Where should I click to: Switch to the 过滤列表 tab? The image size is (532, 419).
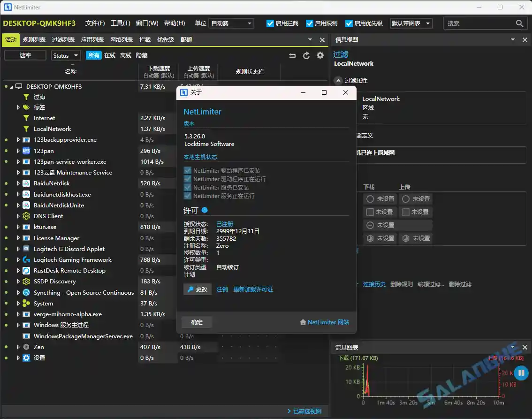click(63, 39)
